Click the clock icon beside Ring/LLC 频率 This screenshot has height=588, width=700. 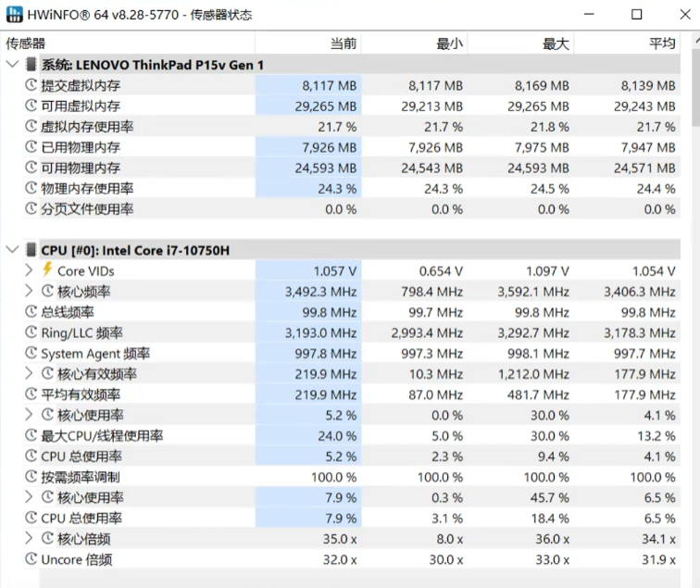(31, 332)
